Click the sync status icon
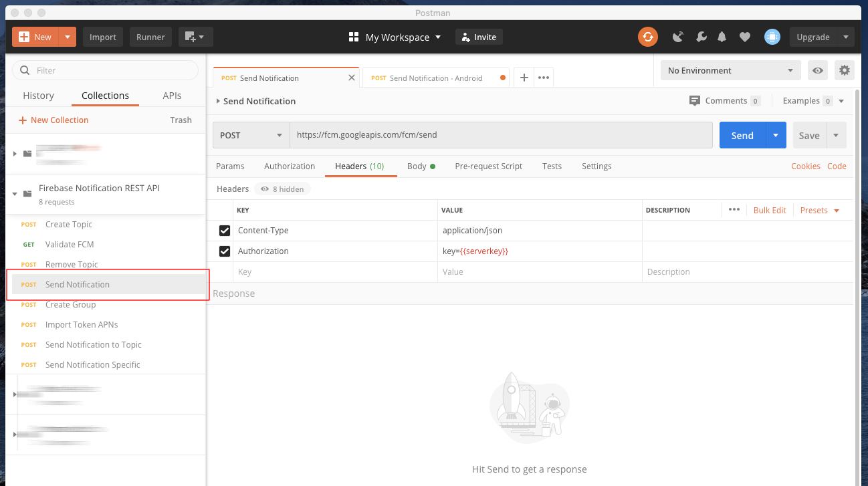The height and width of the screenshot is (486, 868). pos(647,37)
